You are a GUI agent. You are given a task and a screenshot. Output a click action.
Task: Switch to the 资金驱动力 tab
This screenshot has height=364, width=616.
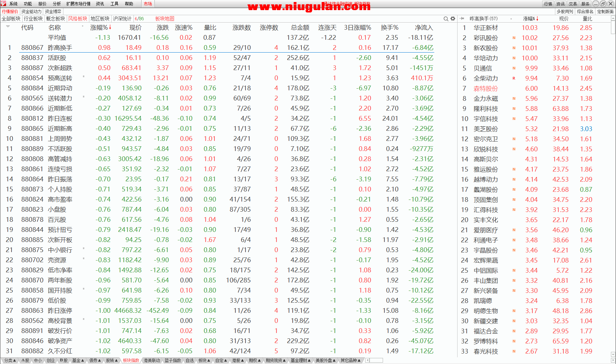pyautogui.click(x=31, y=11)
